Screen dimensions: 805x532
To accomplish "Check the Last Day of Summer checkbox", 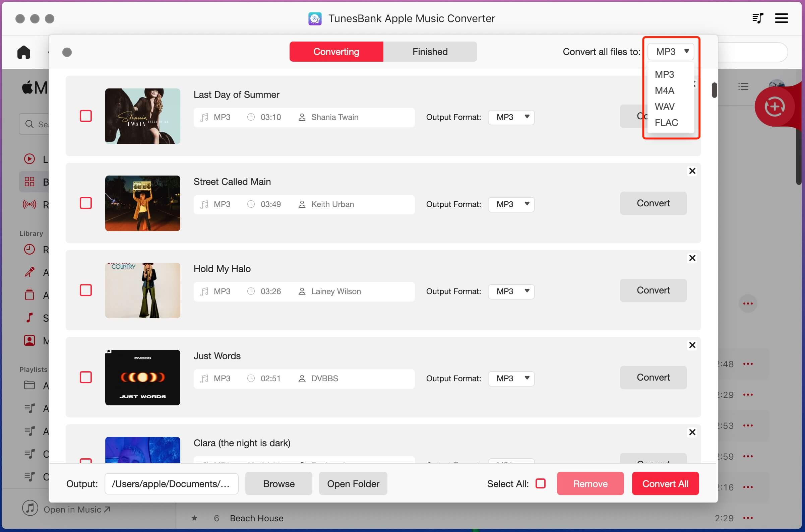I will click(x=85, y=116).
